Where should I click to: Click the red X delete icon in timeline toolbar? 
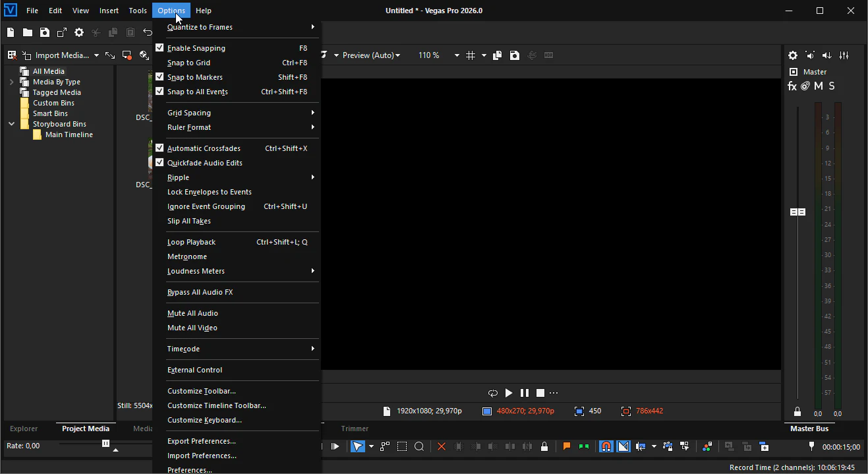coord(442,446)
